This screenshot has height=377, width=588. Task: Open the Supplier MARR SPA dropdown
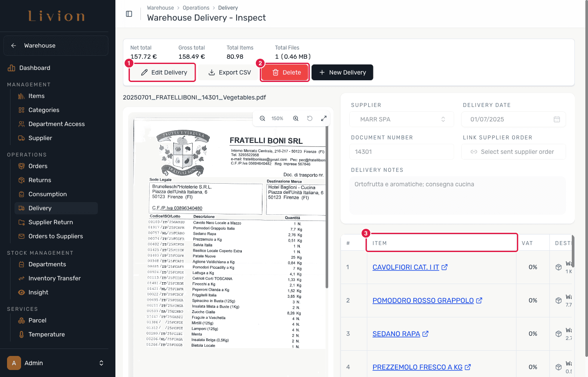point(401,119)
